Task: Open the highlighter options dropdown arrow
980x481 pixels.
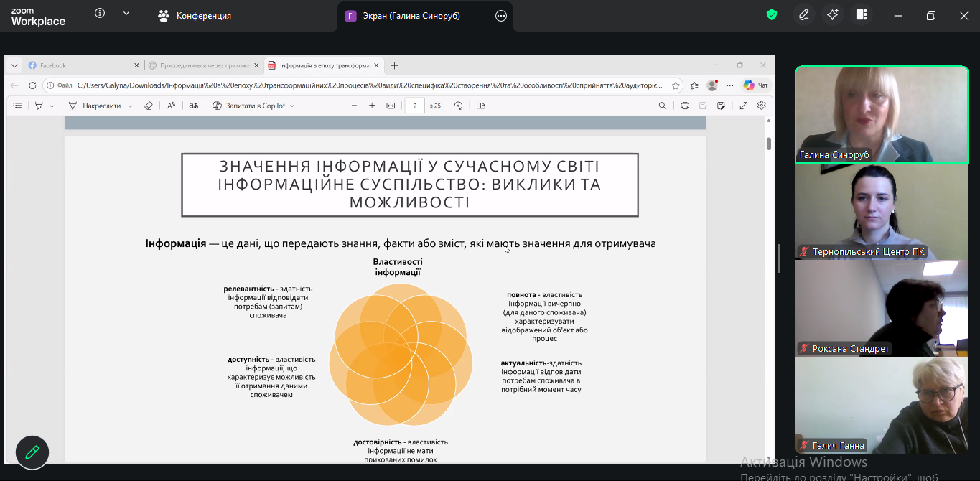Action: coord(52,106)
